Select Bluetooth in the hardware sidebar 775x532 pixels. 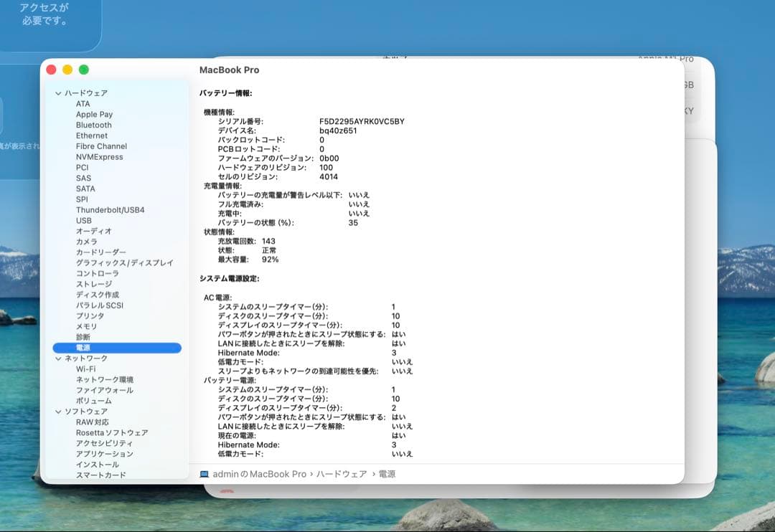(93, 125)
